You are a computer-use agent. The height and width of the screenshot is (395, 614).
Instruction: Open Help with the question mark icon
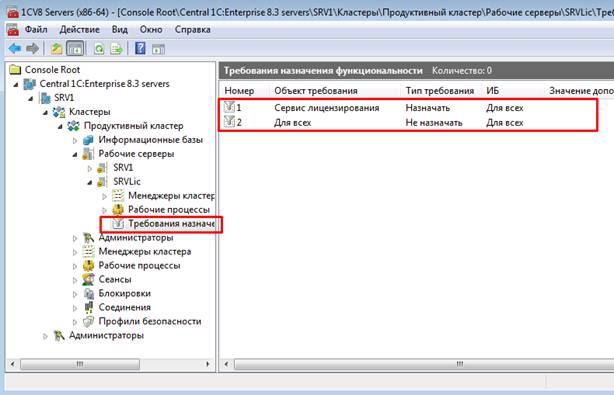click(x=140, y=49)
